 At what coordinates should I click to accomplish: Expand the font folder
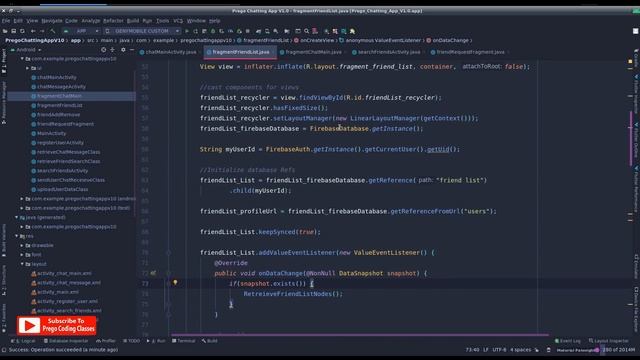point(22,255)
